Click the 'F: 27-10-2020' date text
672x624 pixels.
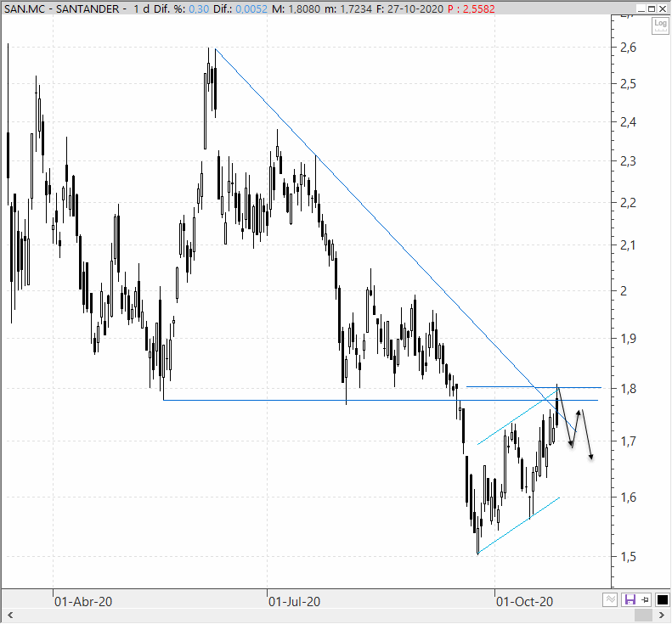coord(409,8)
